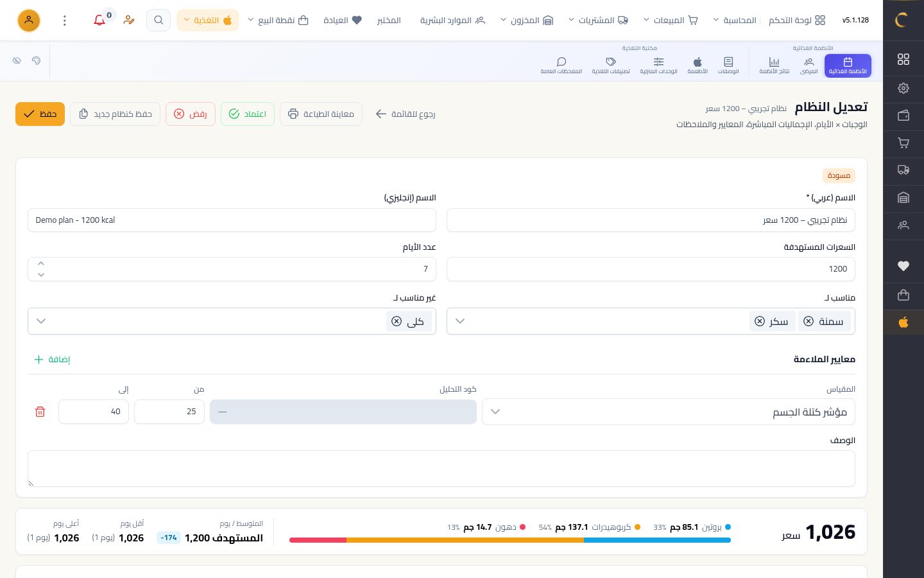Open the user avatar profile
The image size is (924, 578).
click(29, 21)
